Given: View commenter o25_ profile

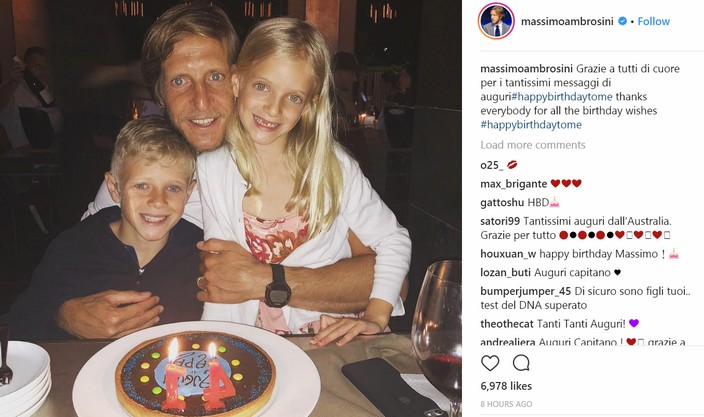Looking at the screenshot, I should click(492, 165).
